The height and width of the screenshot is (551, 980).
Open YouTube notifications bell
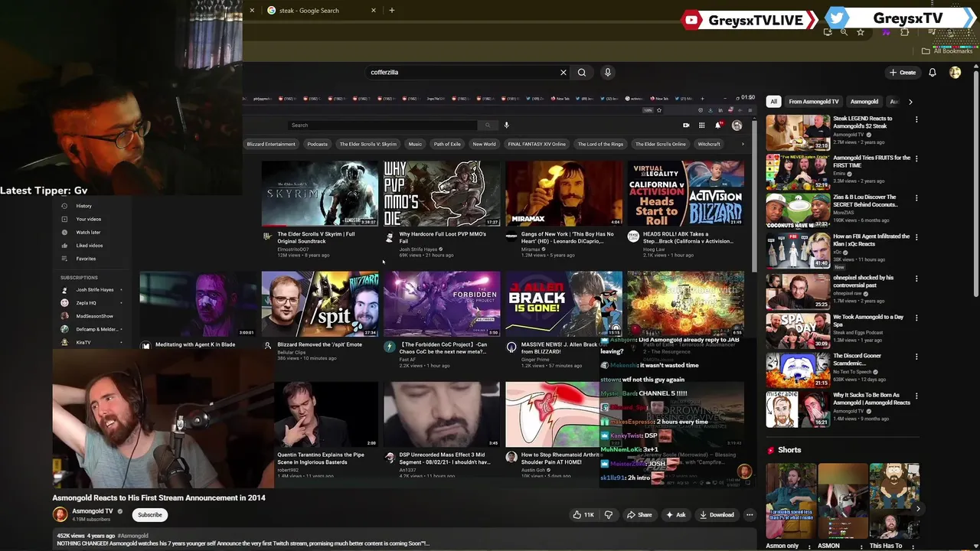click(933, 73)
